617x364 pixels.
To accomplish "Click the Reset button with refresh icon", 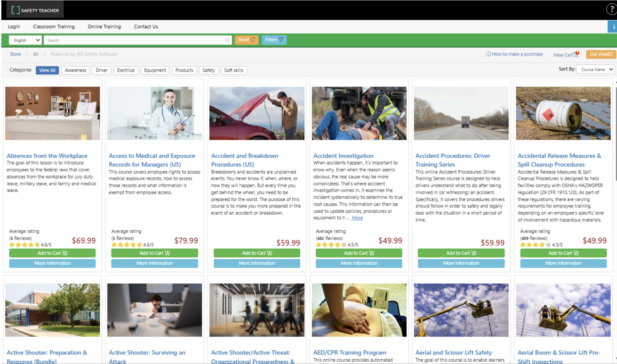I will pyautogui.click(x=247, y=40).
